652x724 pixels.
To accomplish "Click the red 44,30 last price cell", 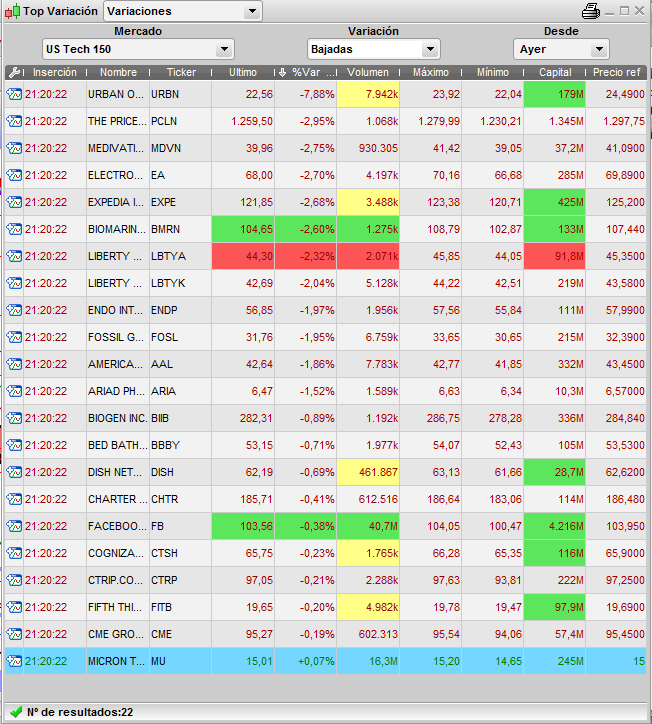I will [x=243, y=256].
